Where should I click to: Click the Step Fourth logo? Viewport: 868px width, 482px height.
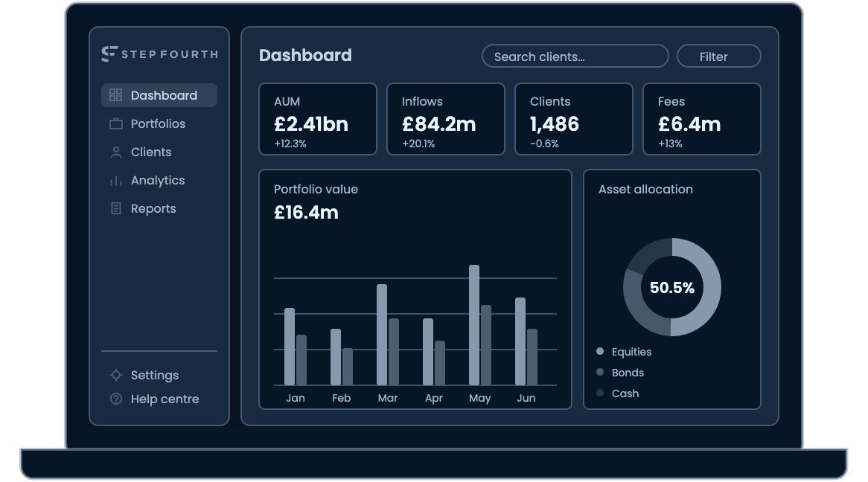point(160,54)
